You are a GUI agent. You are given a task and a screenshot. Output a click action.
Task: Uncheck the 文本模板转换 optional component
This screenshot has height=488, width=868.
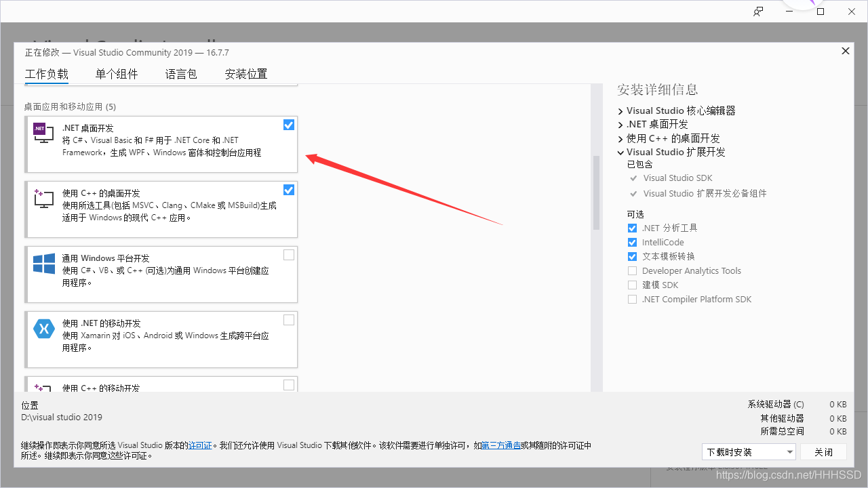coord(632,256)
